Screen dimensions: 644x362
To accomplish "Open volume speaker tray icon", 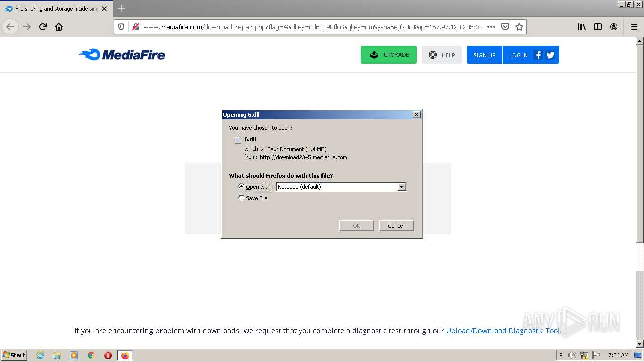I will click(572, 355).
